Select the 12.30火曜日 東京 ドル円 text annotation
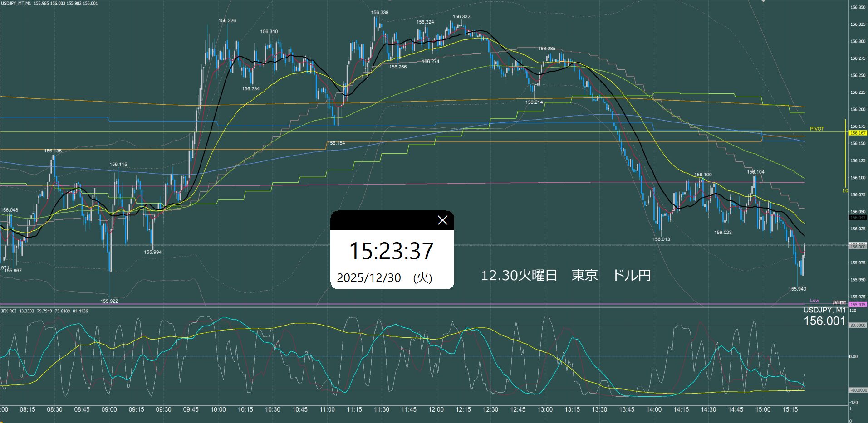Image resolution: width=868 pixels, height=423 pixels. pyautogui.click(x=565, y=275)
